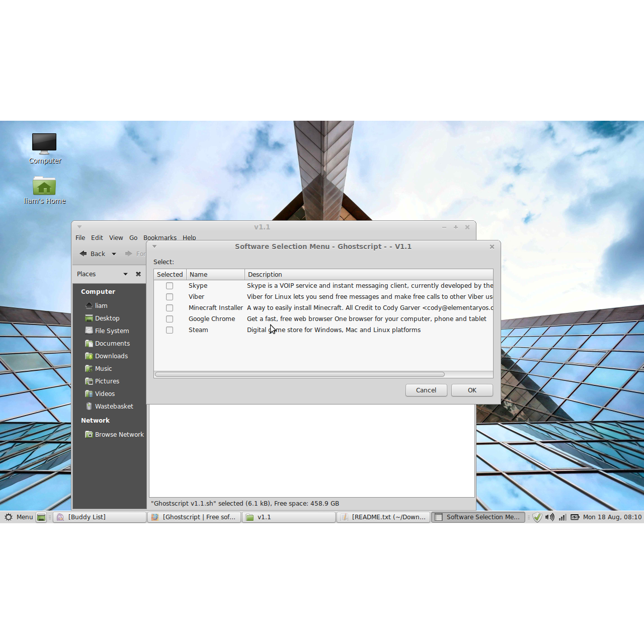The width and height of the screenshot is (644, 644).
Task: Cancel the Software Selection dialog
Action: [426, 390]
